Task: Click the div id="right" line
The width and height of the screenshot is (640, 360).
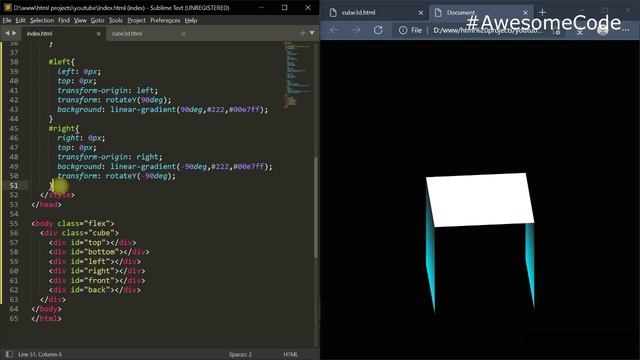Action: pyautogui.click(x=97, y=271)
